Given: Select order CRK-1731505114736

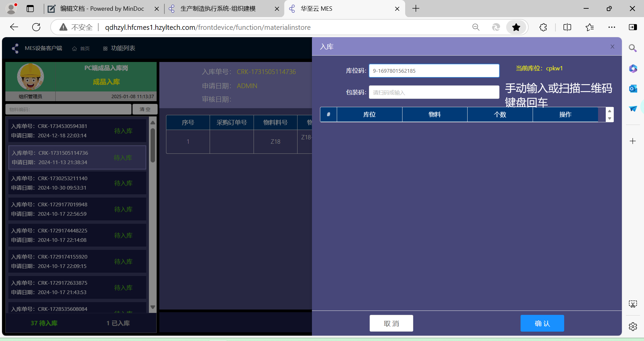Looking at the screenshot, I should point(77,157).
